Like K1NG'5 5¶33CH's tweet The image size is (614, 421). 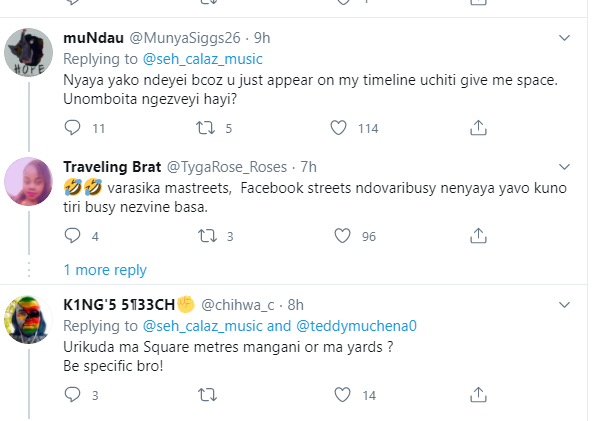(x=341, y=395)
